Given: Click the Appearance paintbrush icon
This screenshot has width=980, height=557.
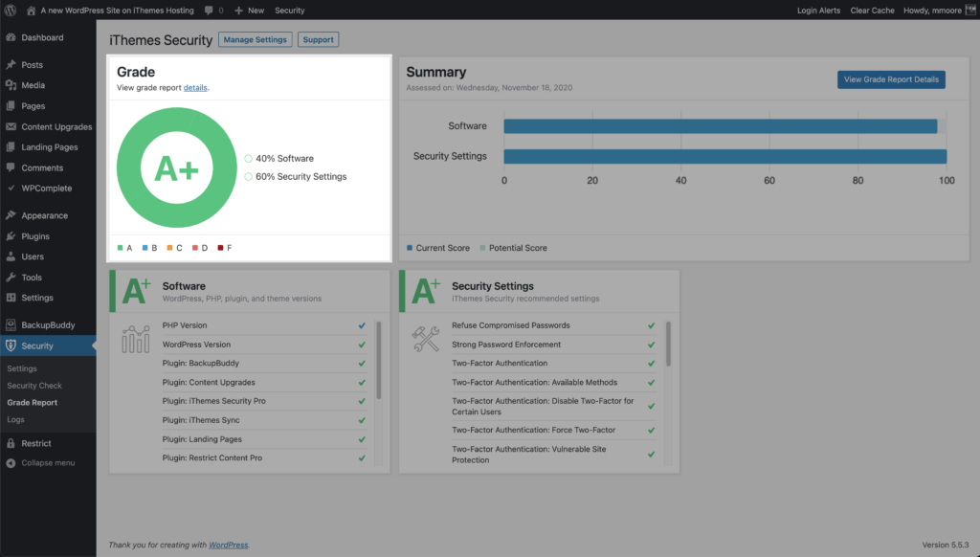Looking at the screenshot, I should 11,215.
